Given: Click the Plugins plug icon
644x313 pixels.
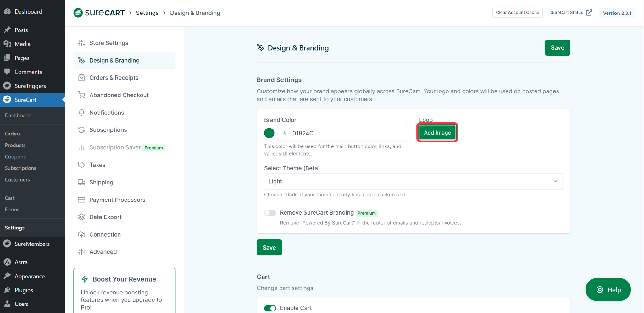Looking at the screenshot, I should (x=7, y=290).
